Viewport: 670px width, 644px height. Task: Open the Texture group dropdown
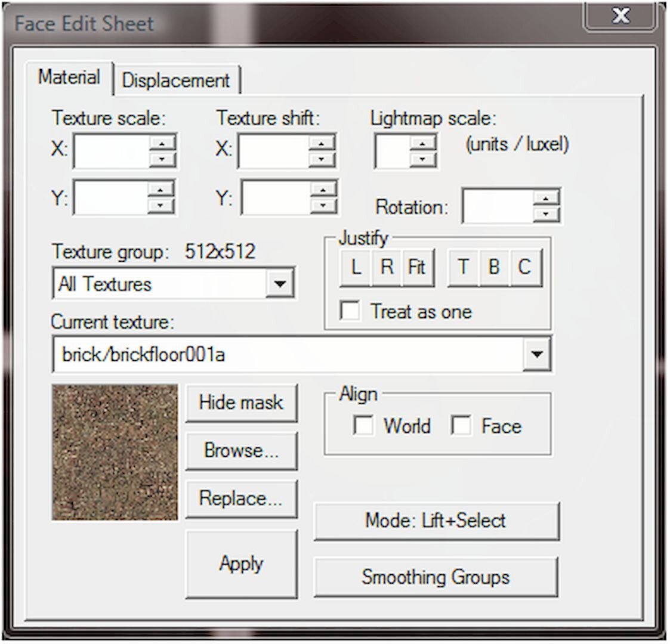(280, 283)
